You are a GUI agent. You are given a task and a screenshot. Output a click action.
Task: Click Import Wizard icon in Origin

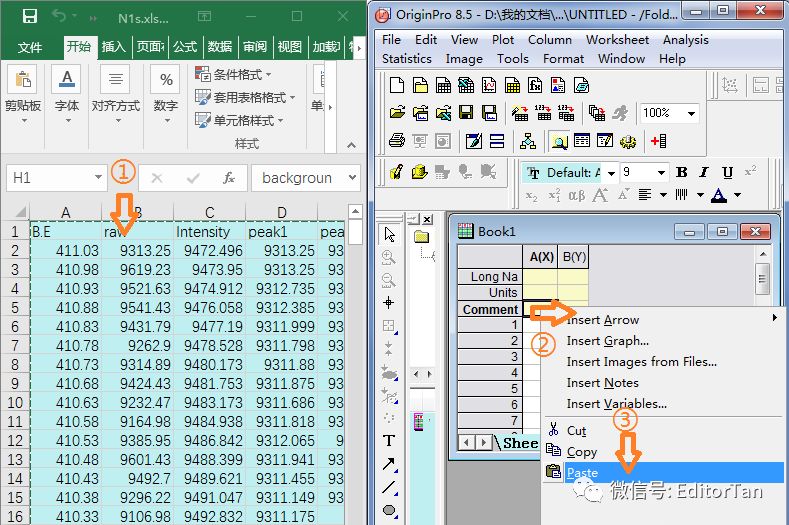tap(520, 113)
